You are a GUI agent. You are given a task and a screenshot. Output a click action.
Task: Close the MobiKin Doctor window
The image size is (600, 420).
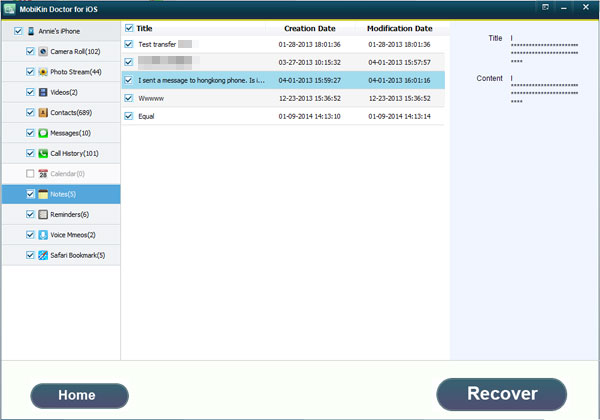point(585,7)
